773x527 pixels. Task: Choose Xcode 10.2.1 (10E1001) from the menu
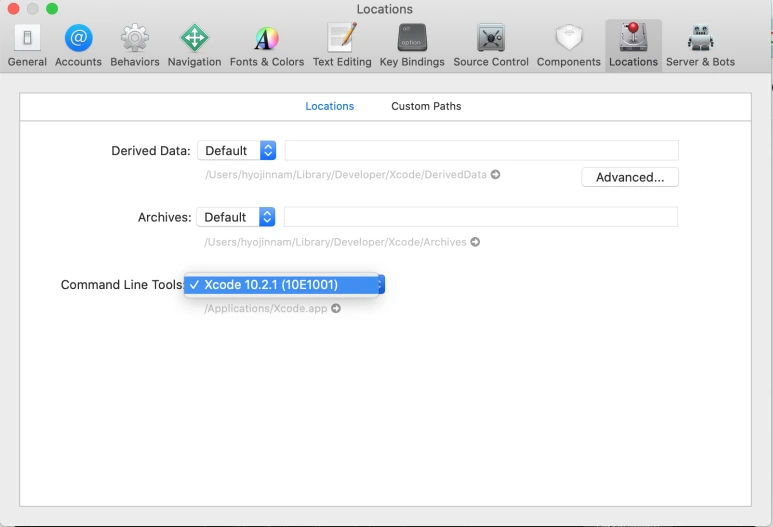281,284
